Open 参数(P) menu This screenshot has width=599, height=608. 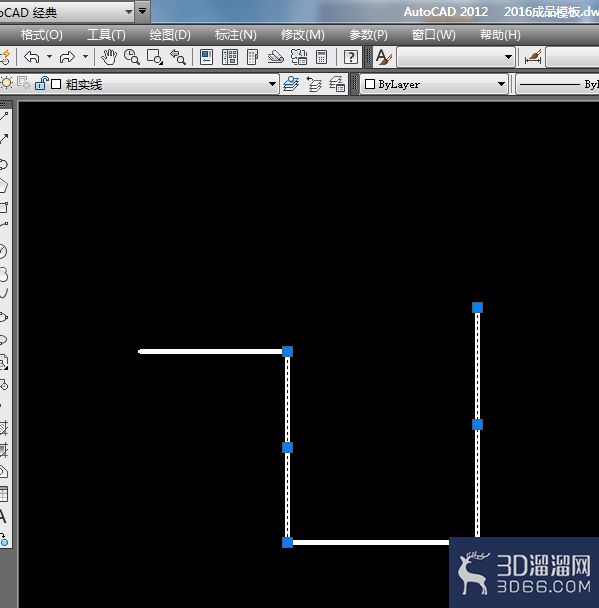368,35
